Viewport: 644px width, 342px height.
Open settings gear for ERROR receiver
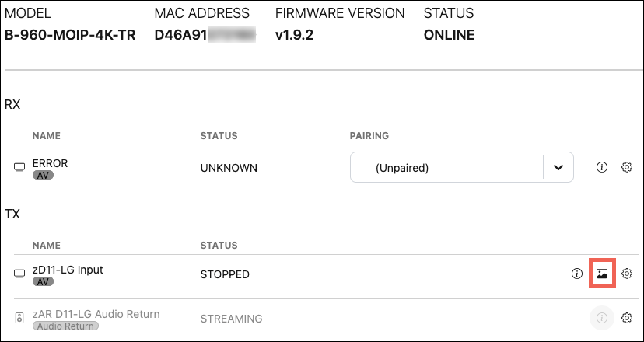pos(627,167)
